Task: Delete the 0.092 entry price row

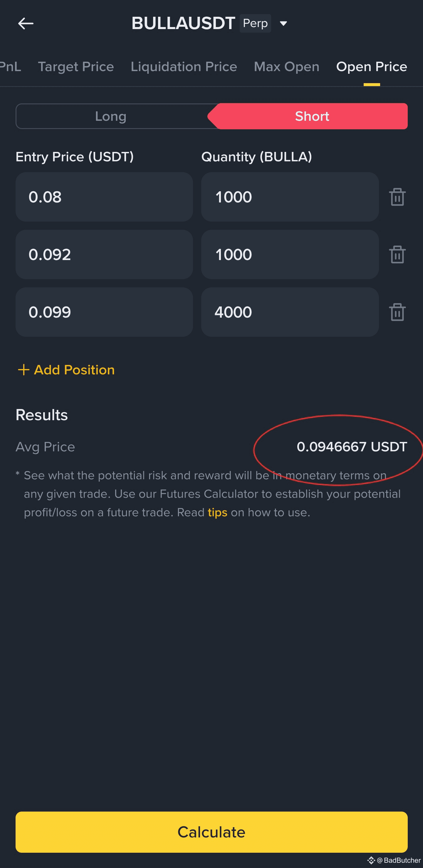Action: point(397,254)
